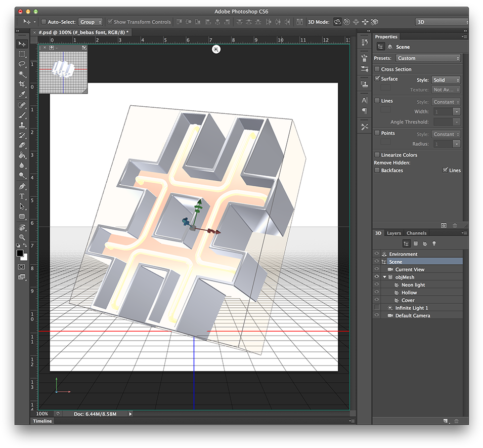Collapse the objMesh tree item
The image size is (483, 448).
[384, 277]
